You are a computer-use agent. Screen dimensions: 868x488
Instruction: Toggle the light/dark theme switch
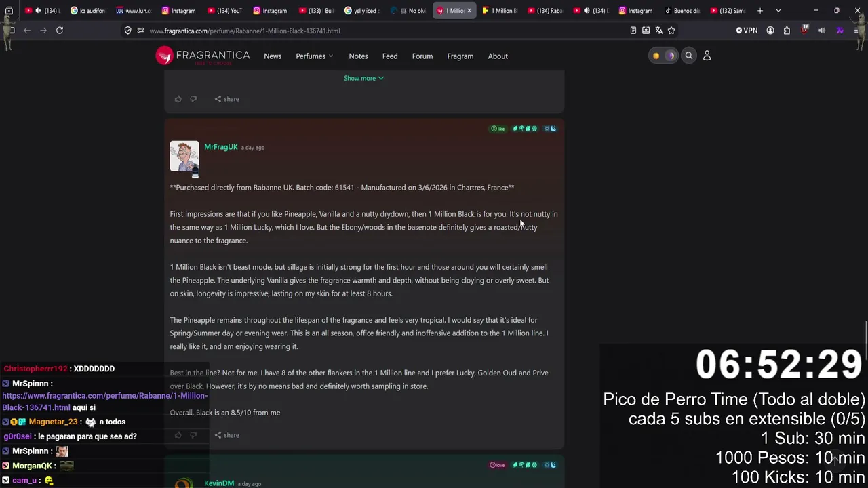coord(663,56)
